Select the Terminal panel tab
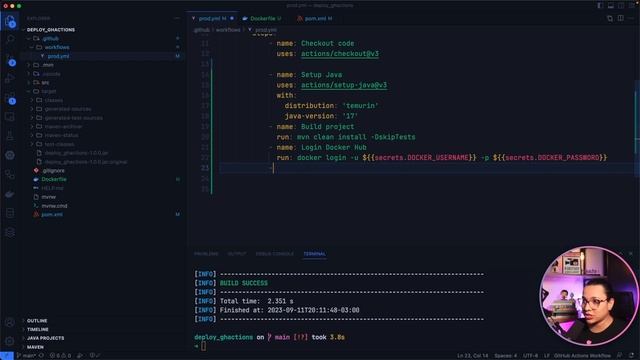Viewport: 640px width, 360px height. click(x=314, y=254)
